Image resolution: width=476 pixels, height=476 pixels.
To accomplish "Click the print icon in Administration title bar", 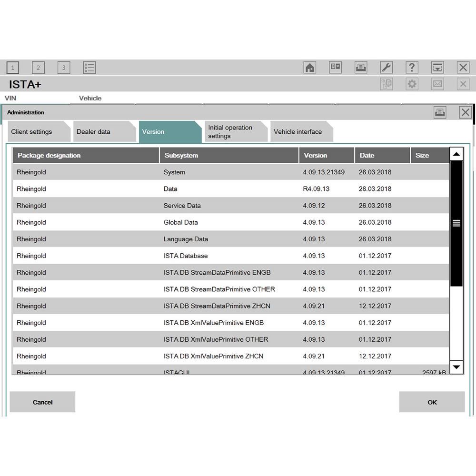I will [x=440, y=112].
